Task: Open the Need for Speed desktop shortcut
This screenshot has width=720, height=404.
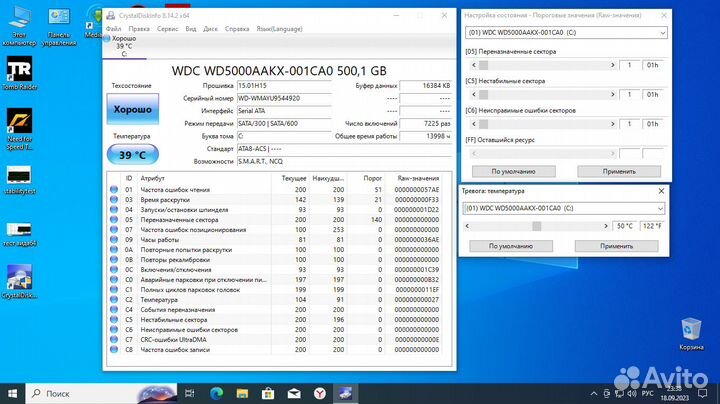Action: coord(19,129)
